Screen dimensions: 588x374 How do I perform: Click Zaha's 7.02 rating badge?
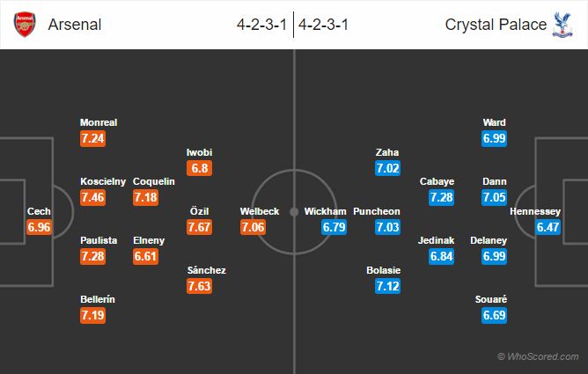(x=388, y=167)
